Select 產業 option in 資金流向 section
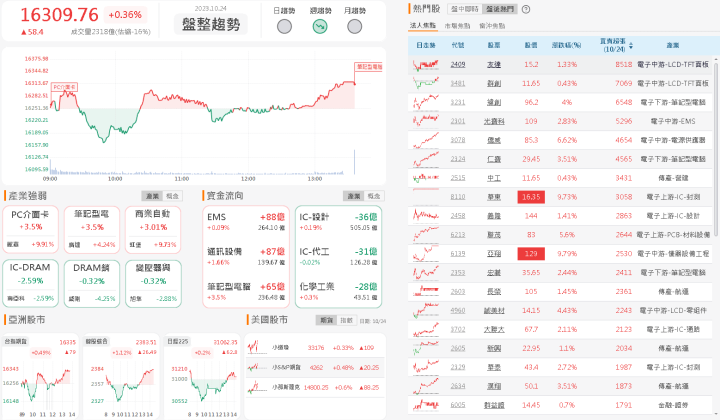This screenshot has height=420, width=720. 354,196
